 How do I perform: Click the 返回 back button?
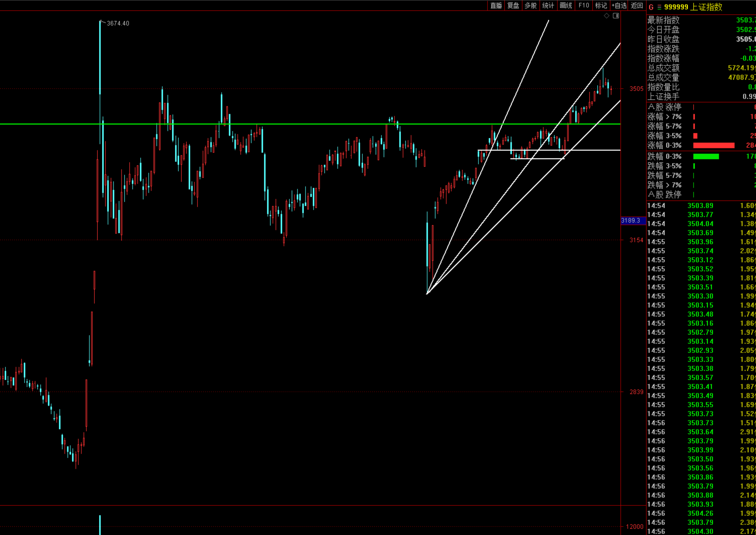point(637,5)
